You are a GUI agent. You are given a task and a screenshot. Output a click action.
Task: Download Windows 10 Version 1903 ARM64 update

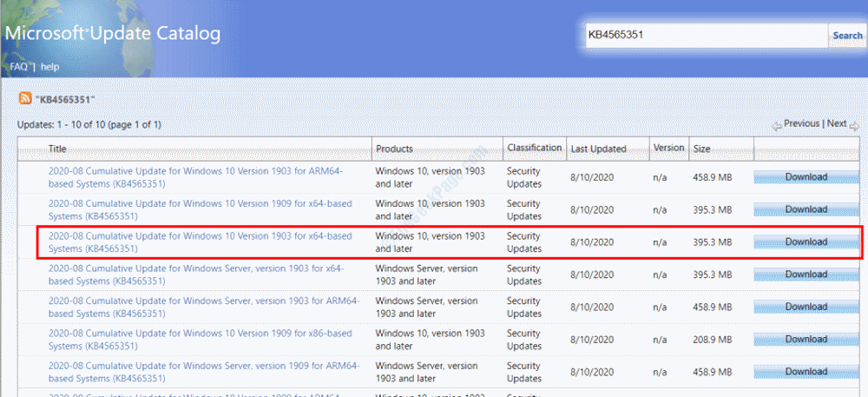point(806,177)
